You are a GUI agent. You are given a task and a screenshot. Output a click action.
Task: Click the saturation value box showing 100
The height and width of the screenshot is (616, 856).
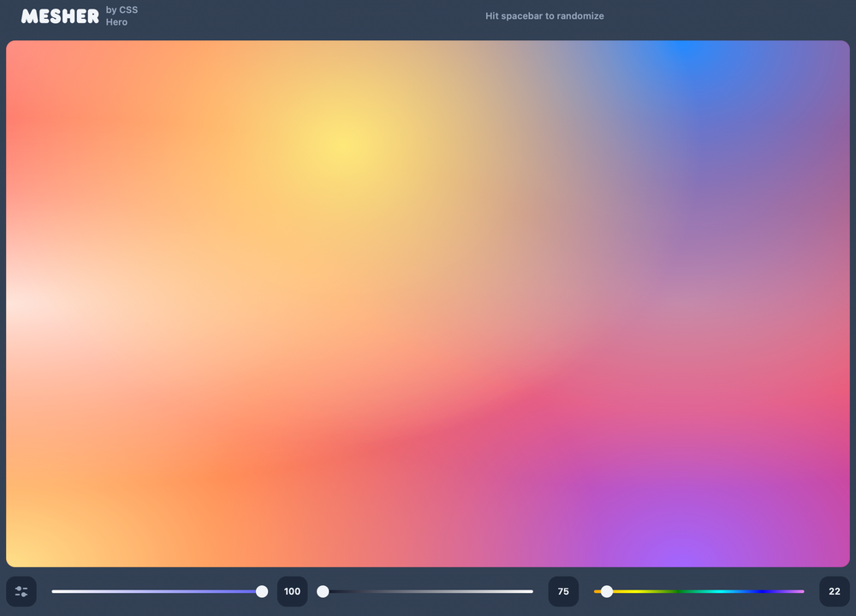[x=292, y=591]
